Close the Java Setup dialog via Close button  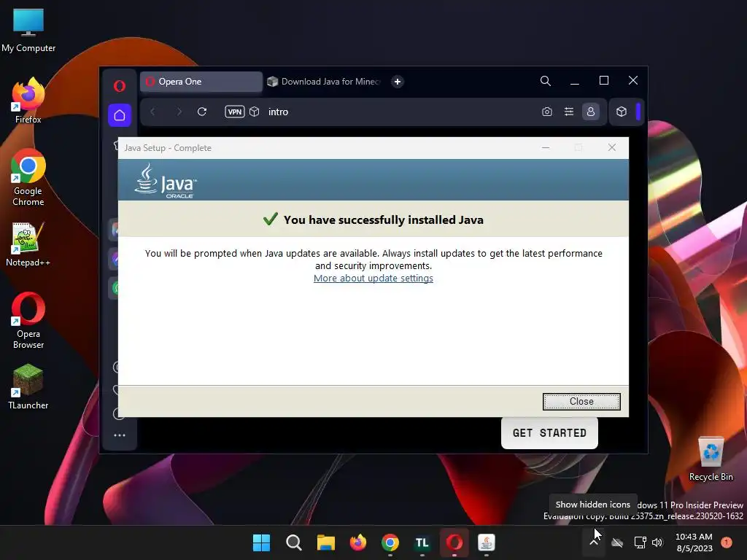coord(581,402)
